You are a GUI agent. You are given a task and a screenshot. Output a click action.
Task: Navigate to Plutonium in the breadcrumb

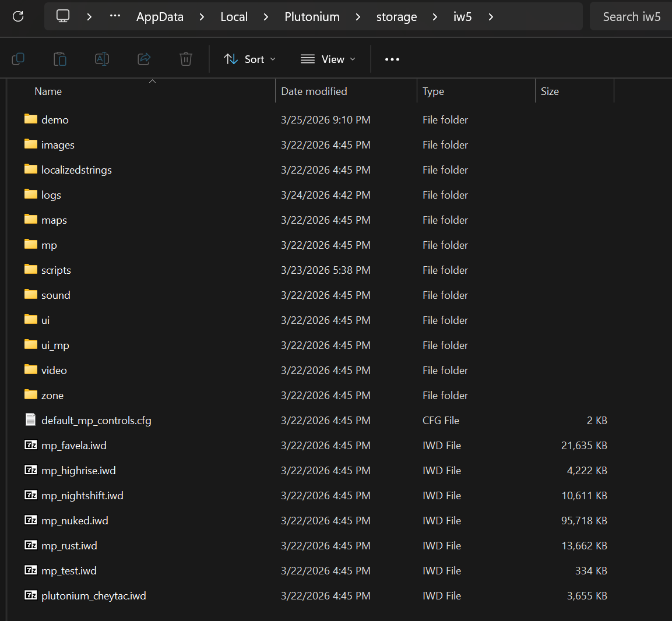click(312, 17)
